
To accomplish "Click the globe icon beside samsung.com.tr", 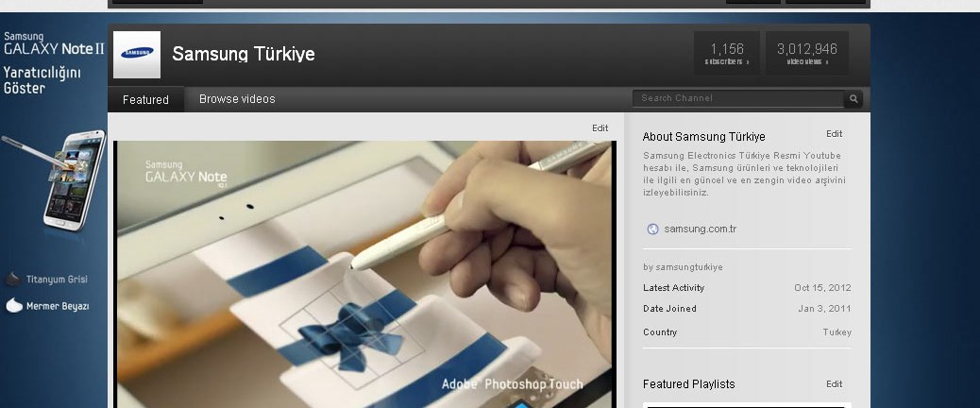I will [652, 229].
